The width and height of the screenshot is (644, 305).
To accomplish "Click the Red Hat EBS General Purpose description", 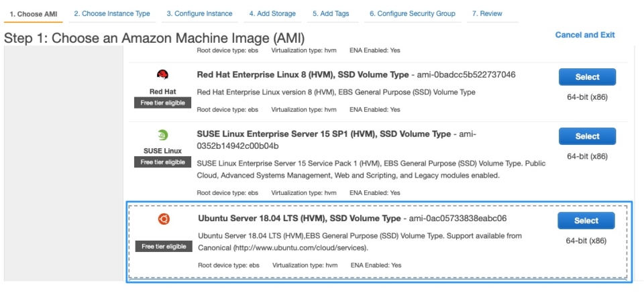I will point(336,93).
